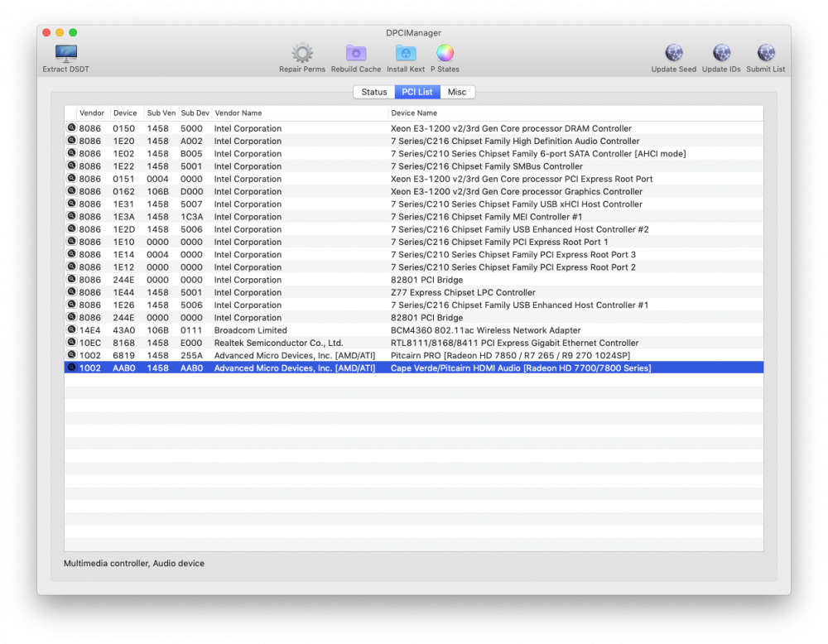
Task: Click lookup icon on Z77 LPC Controller row
Action: [x=71, y=291]
